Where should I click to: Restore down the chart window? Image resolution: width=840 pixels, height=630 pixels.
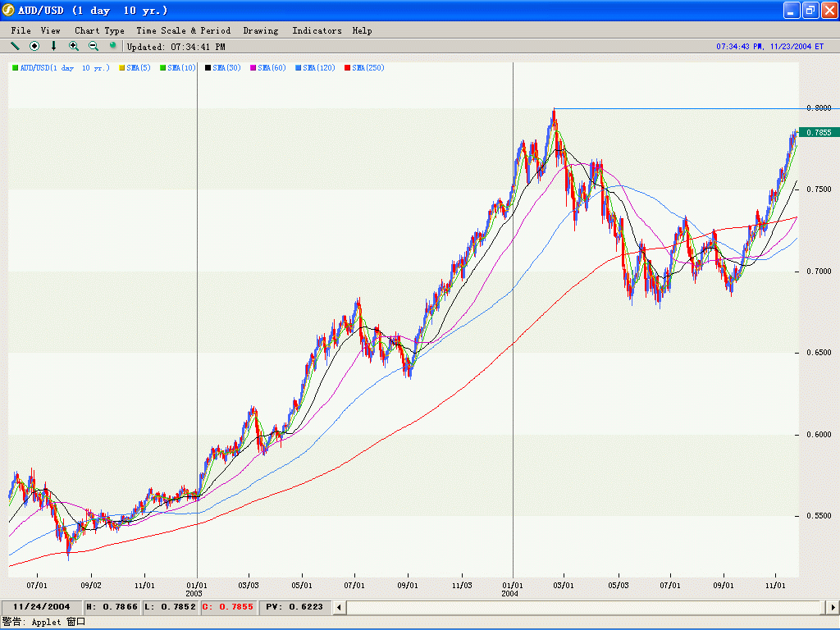click(810, 10)
